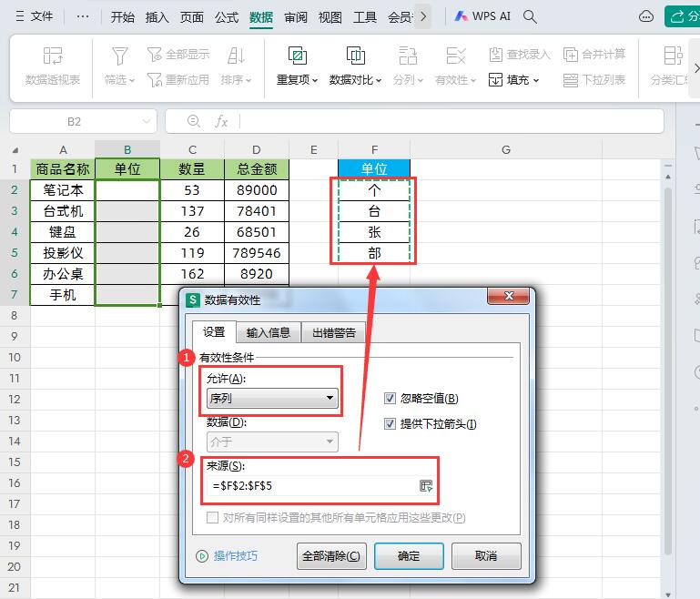This screenshot has height=599, width=700.
Task: Click cell containing 笔记本
Action: [x=63, y=190]
